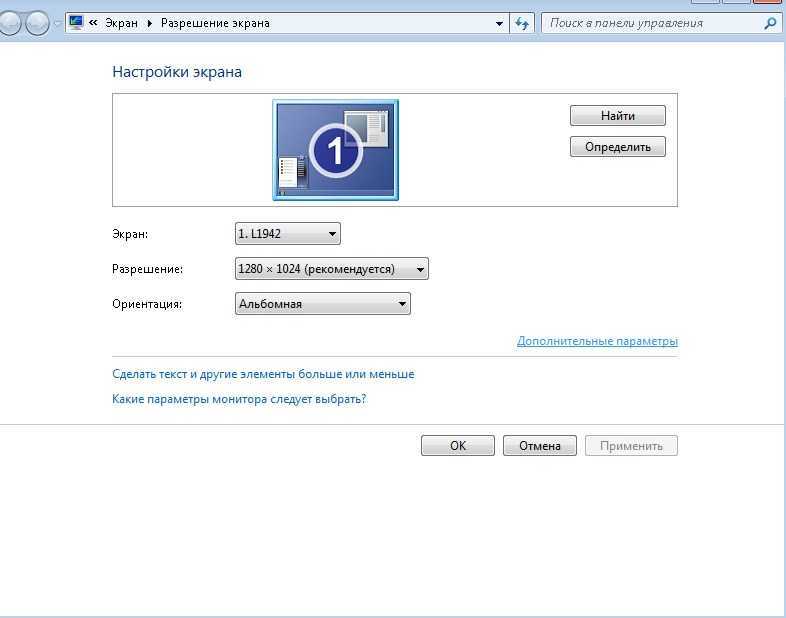This screenshot has height=618, width=786.
Task: Open the Ориентация dropdown showing Альбомная
Action: (x=323, y=304)
